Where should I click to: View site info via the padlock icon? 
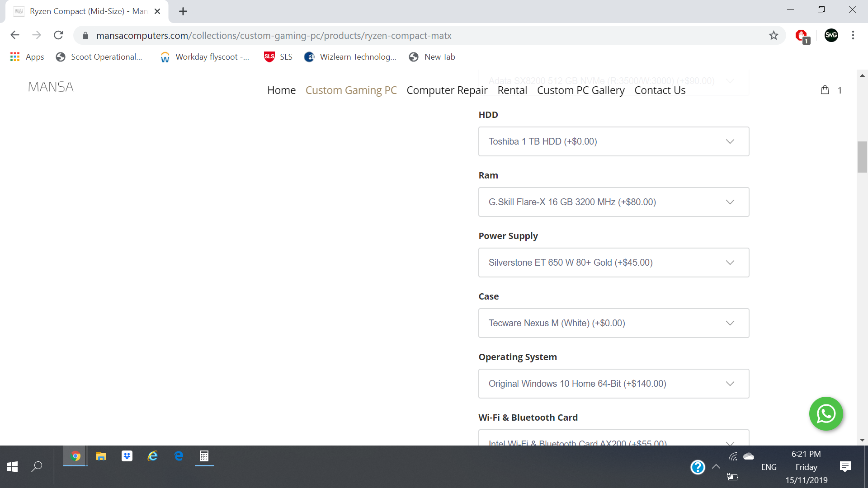pyautogui.click(x=85, y=35)
